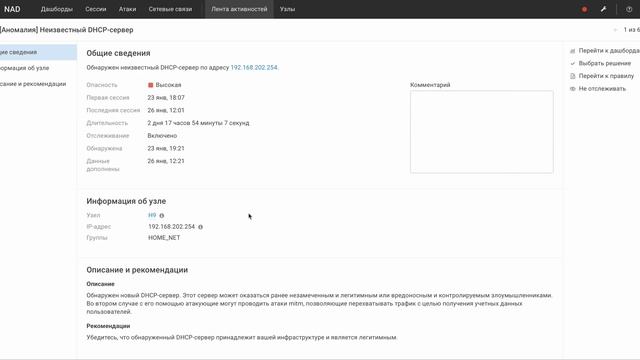
Task: Open the wrench settings icon
Action: click(603, 9)
